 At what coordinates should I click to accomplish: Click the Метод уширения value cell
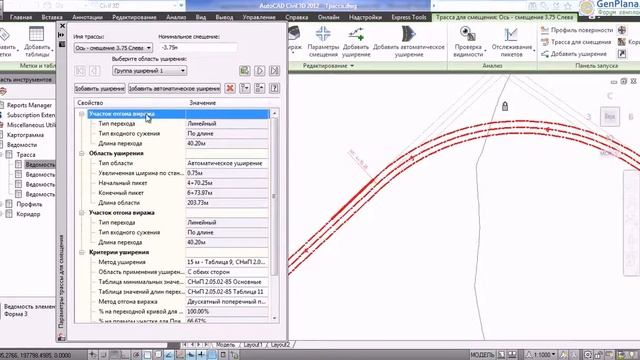[227, 262]
